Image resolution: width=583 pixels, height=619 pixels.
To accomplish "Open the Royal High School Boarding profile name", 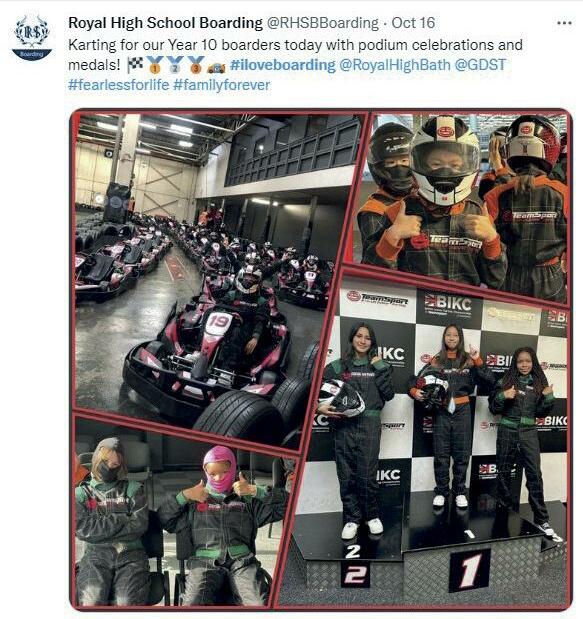I will pyautogui.click(x=165, y=23).
